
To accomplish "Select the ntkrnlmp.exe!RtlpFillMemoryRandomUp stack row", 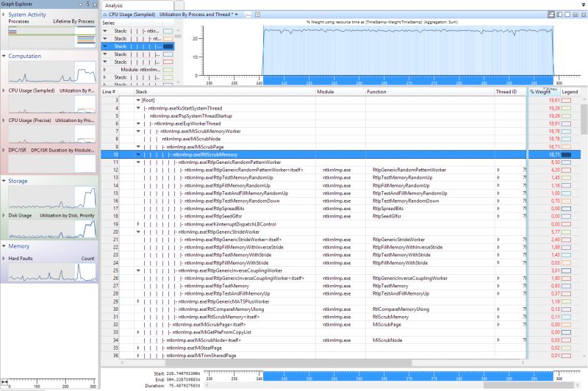I will [x=227, y=185].
